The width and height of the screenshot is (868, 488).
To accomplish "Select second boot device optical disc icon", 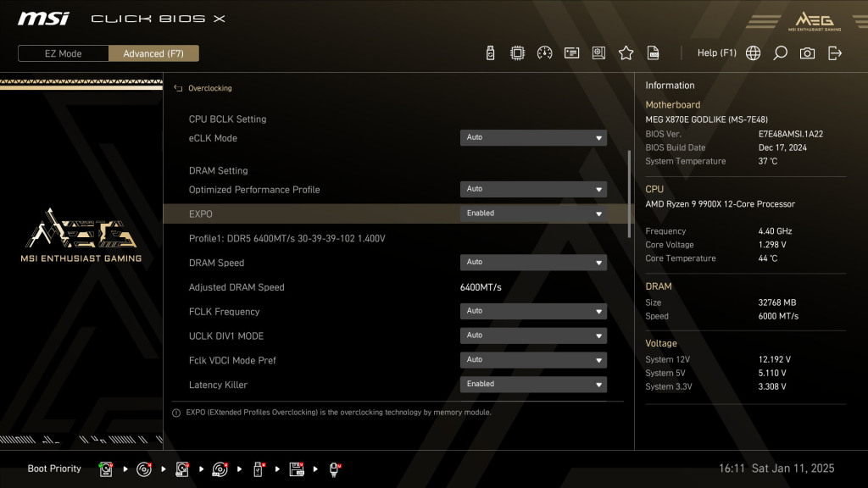I will 144,469.
